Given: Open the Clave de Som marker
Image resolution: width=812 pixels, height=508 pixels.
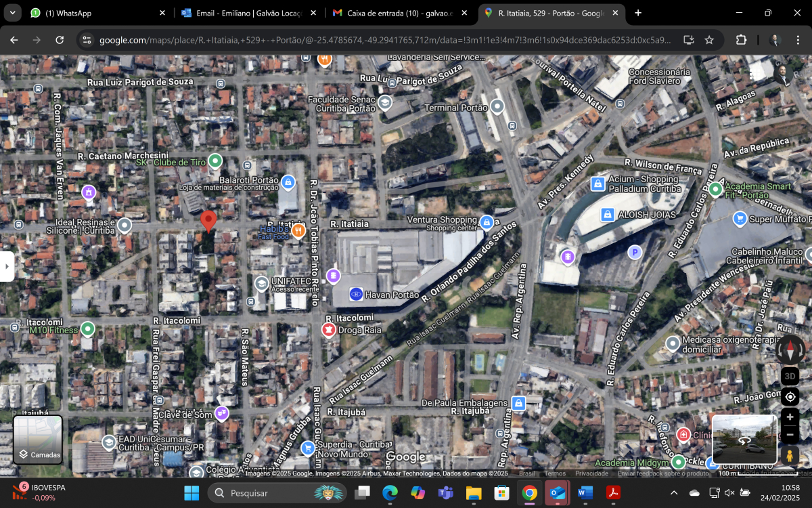Looking at the screenshot, I should click(221, 413).
